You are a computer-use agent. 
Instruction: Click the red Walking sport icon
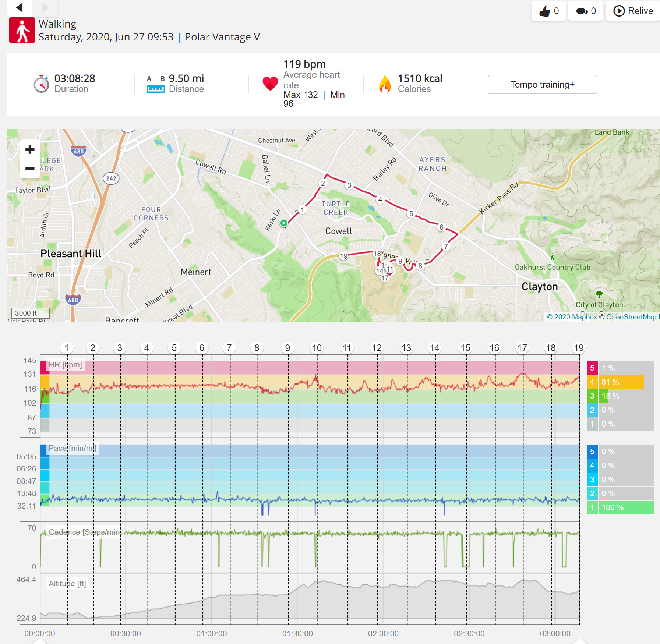point(22,30)
